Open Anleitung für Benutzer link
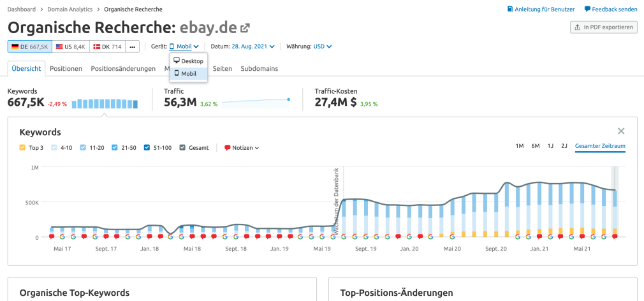The width and height of the screenshot is (644, 301). [x=545, y=9]
